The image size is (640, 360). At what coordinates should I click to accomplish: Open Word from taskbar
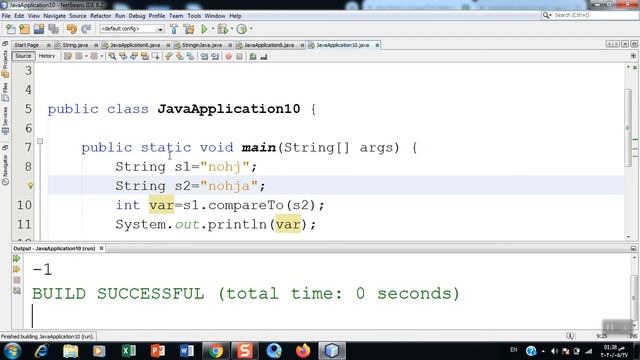point(187,351)
